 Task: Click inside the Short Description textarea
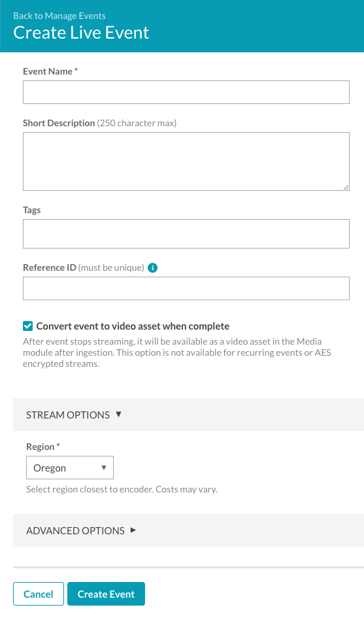[x=186, y=162]
